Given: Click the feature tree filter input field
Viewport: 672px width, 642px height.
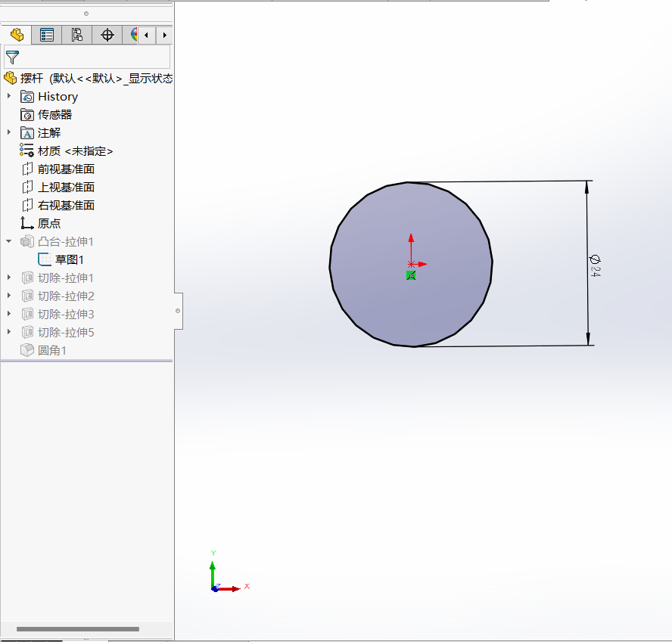Looking at the screenshot, I should [x=87, y=57].
